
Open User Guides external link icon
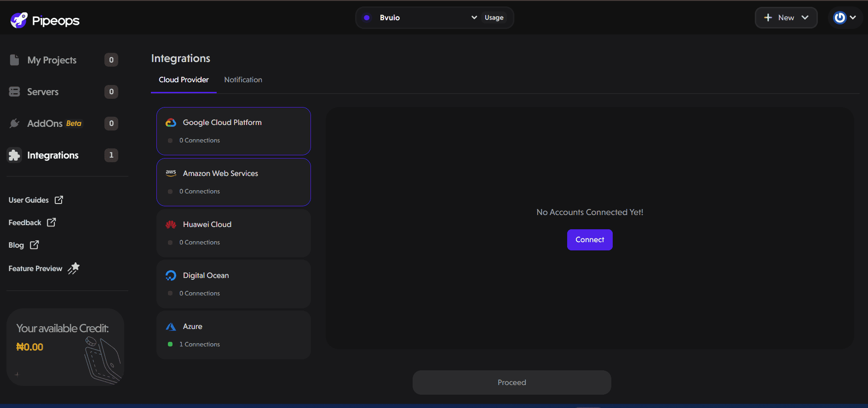(59, 200)
